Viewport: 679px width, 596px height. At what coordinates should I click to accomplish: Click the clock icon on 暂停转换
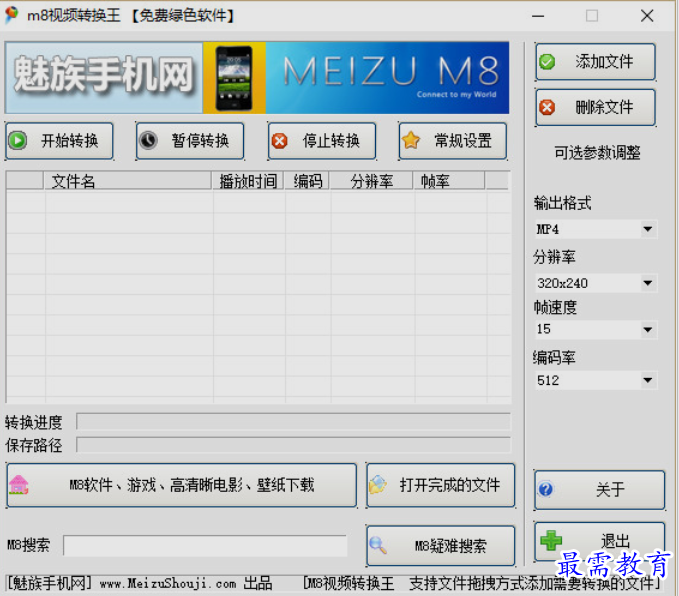[x=149, y=141]
